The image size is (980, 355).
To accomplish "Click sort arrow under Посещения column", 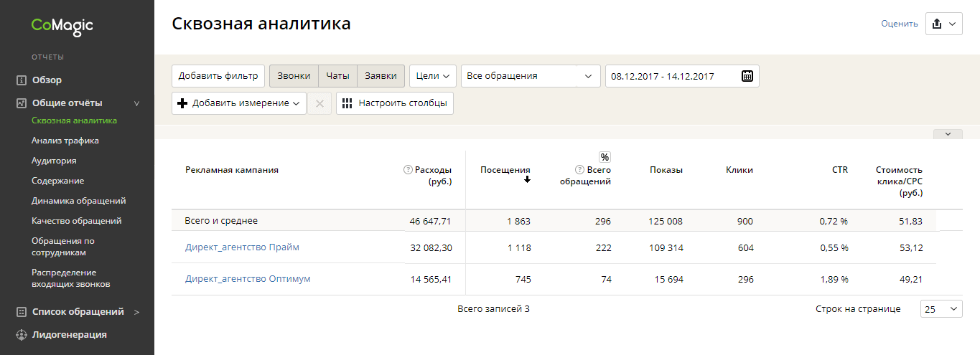I will [527, 180].
